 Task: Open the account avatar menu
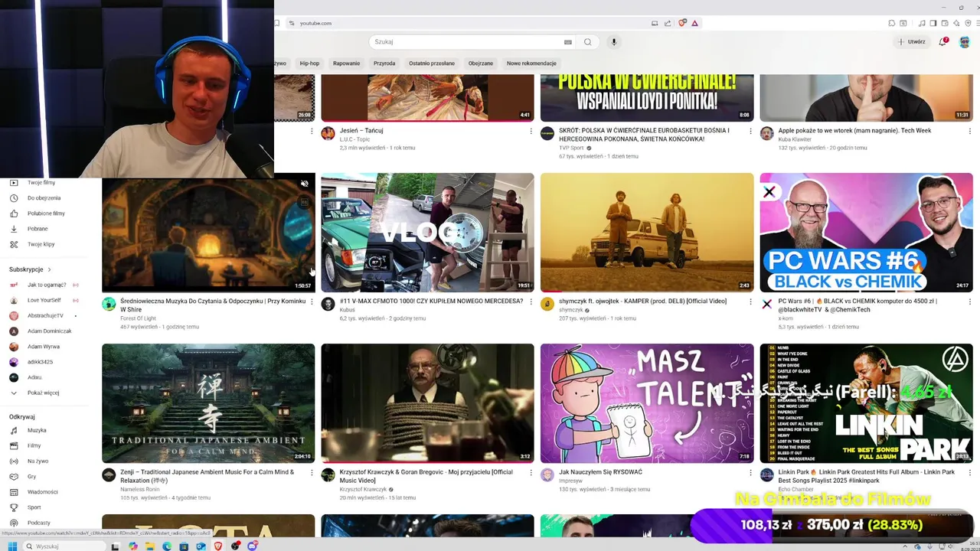click(965, 41)
